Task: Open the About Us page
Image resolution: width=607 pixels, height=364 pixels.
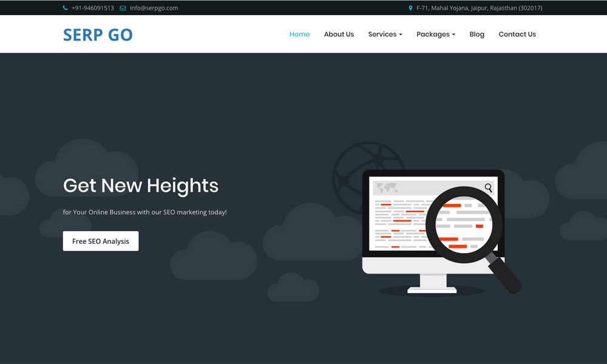Action: pos(339,35)
